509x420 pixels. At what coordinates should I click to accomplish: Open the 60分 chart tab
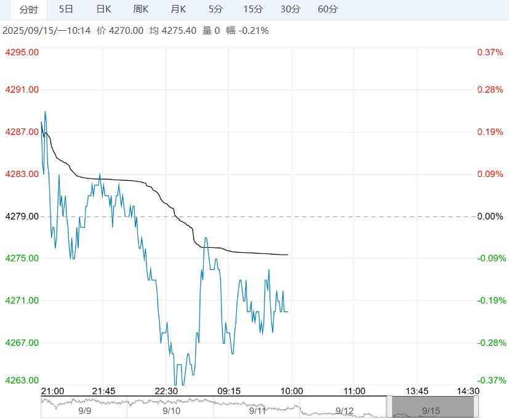(327, 9)
